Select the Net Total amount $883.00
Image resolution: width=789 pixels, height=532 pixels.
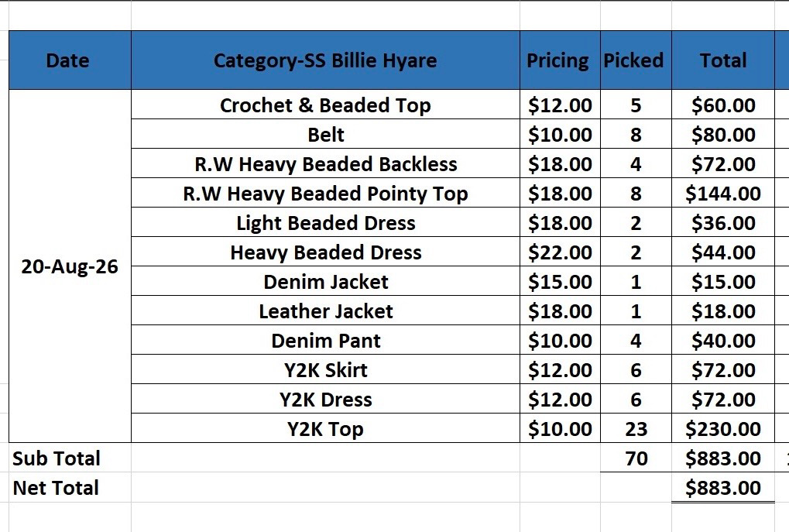click(723, 487)
